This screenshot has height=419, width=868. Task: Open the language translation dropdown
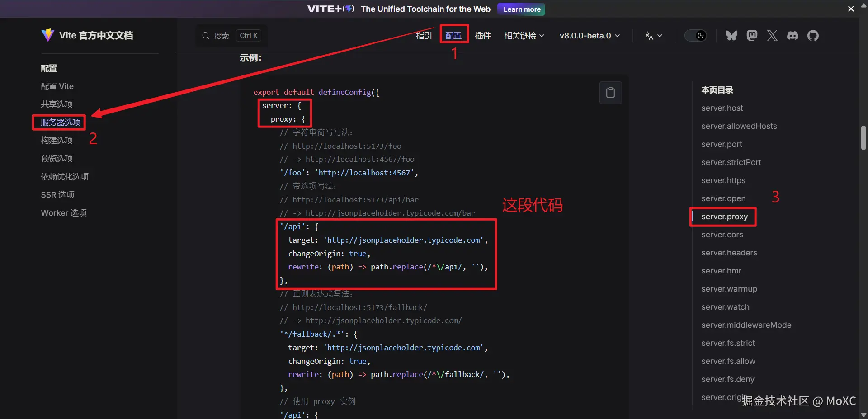point(653,36)
